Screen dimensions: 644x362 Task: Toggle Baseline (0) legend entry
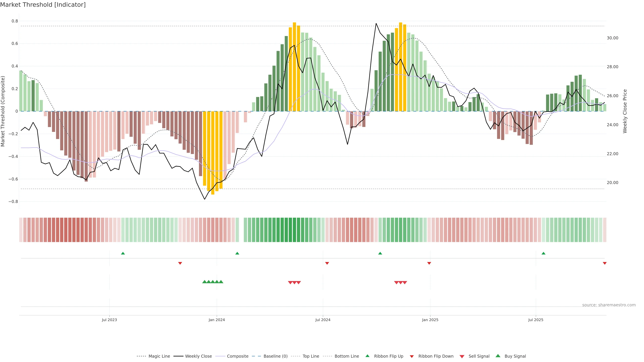point(275,356)
